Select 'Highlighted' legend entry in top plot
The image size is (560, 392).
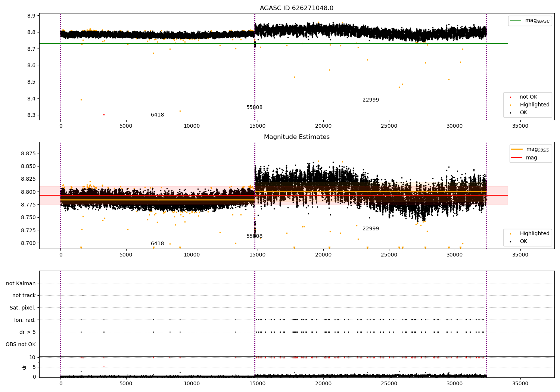pyautogui.click(x=535, y=105)
